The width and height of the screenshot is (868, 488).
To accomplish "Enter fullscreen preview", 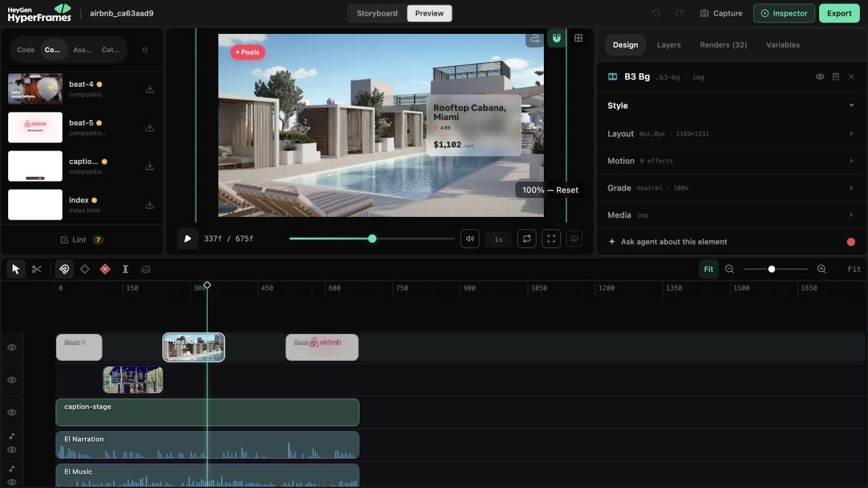I will [551, 239].
